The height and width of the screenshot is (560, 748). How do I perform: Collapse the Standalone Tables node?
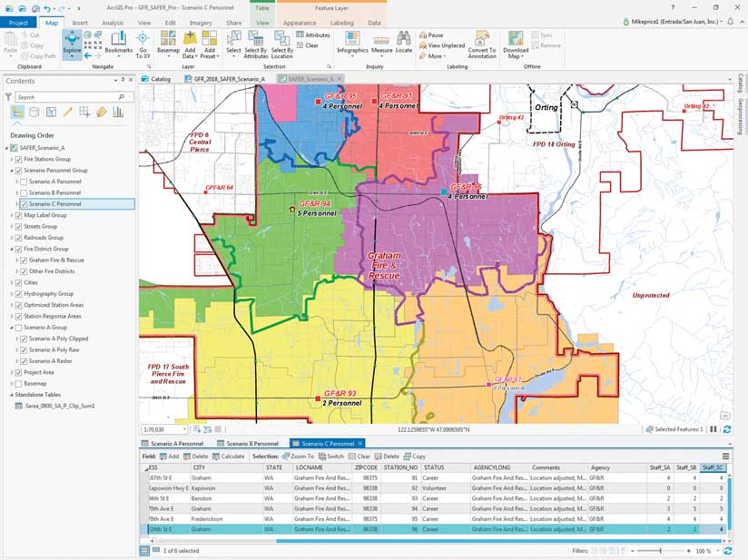point(12,395)
